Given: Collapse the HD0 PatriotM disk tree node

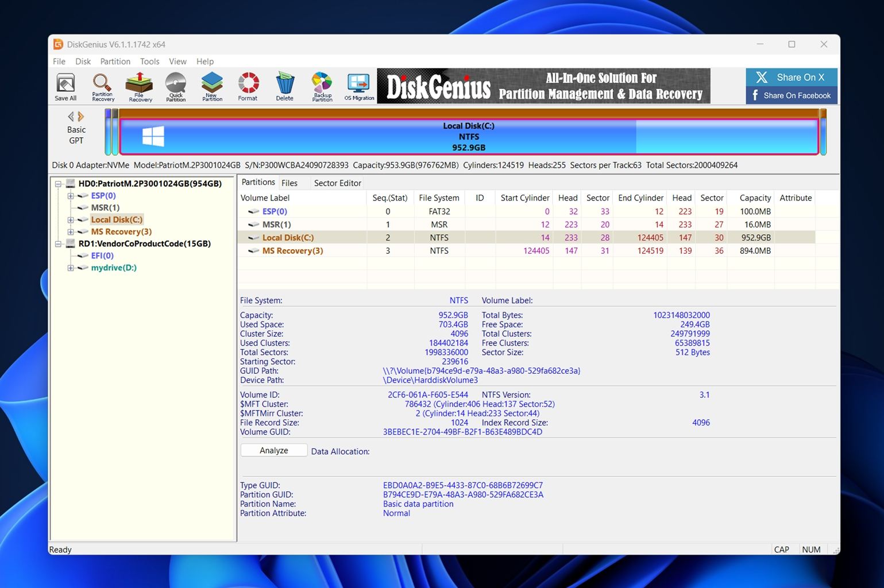Looking at the screenshot, I should pyautogui.click(x=58, y=184).
